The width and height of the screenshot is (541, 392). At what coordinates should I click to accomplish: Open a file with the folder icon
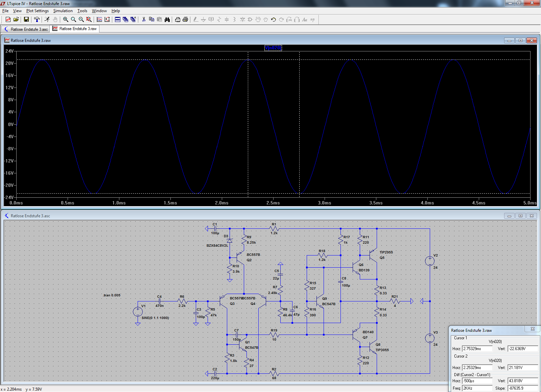16,20
